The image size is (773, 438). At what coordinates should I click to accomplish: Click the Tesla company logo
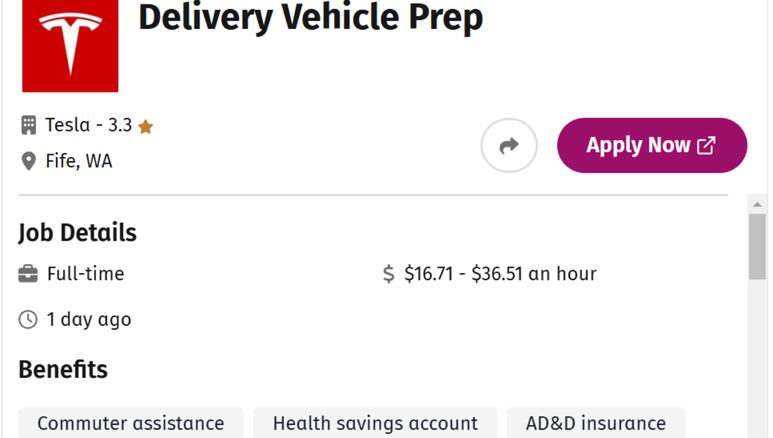coord(70,45)
